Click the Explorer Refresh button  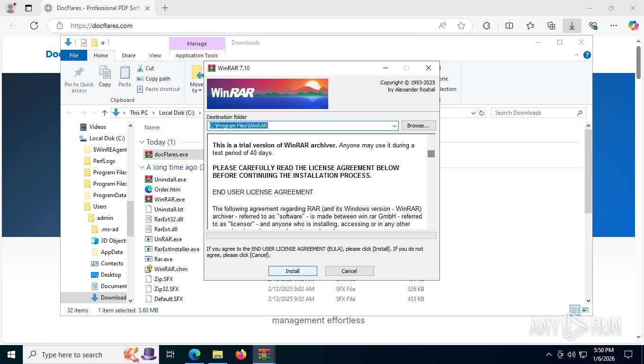[x=482, y=113]
